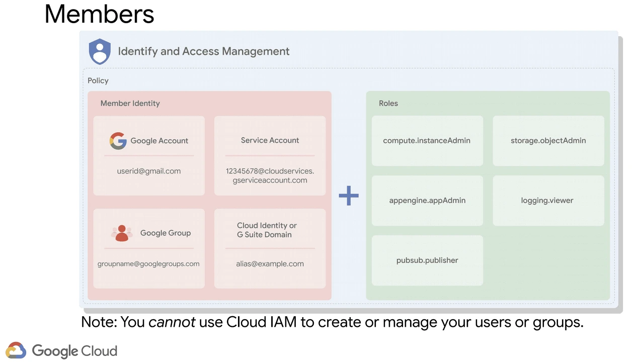This screenshot has height=362, width=644.
Task: Click the 'Policy' label
Action: pos(98,80)
